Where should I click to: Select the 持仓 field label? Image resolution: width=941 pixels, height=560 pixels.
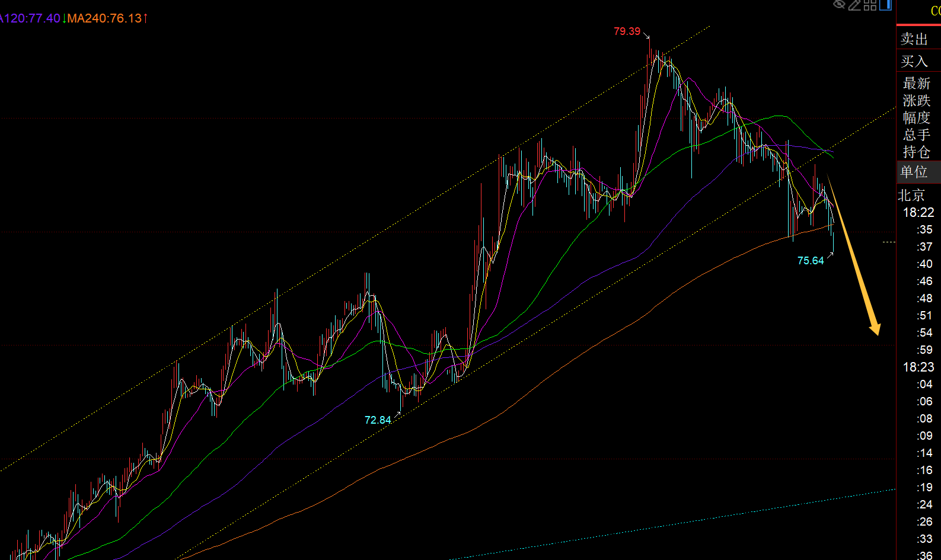[x=917, y=152]
